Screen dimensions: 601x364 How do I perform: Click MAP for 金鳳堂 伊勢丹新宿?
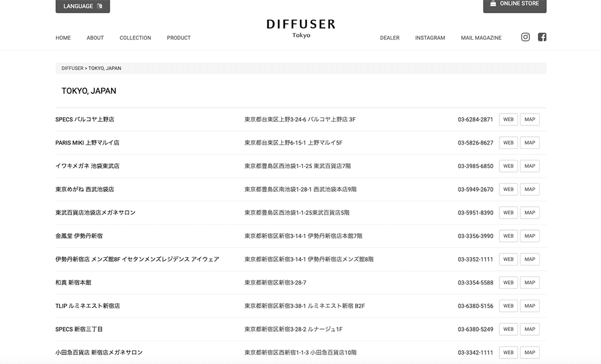pyautogui.click(x=529, y=236)
